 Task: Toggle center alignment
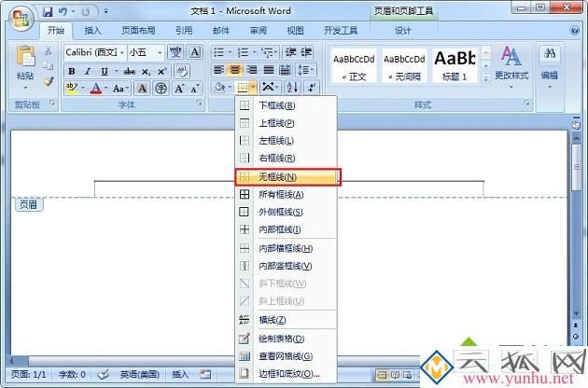coord(235,70)
